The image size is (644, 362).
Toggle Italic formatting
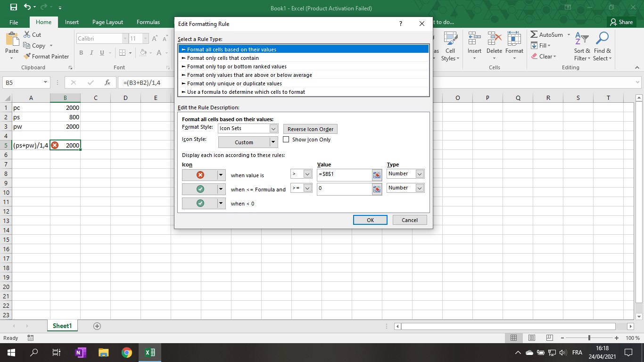(x=91, y=53)
